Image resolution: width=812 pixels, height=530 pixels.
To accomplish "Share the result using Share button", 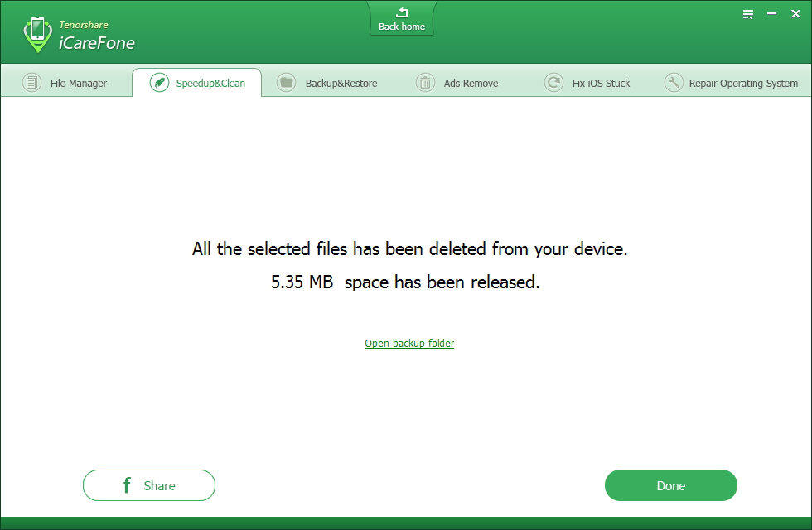I will click(x=149, y=485).
